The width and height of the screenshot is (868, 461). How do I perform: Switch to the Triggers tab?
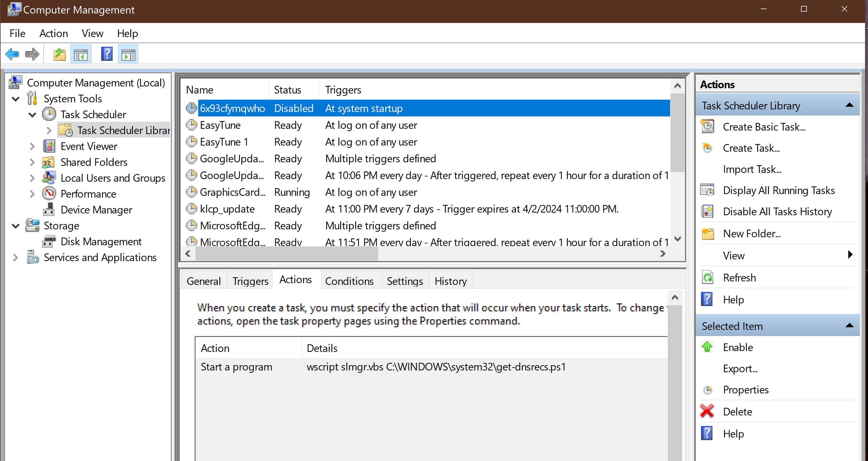click(x=250, y=281)
